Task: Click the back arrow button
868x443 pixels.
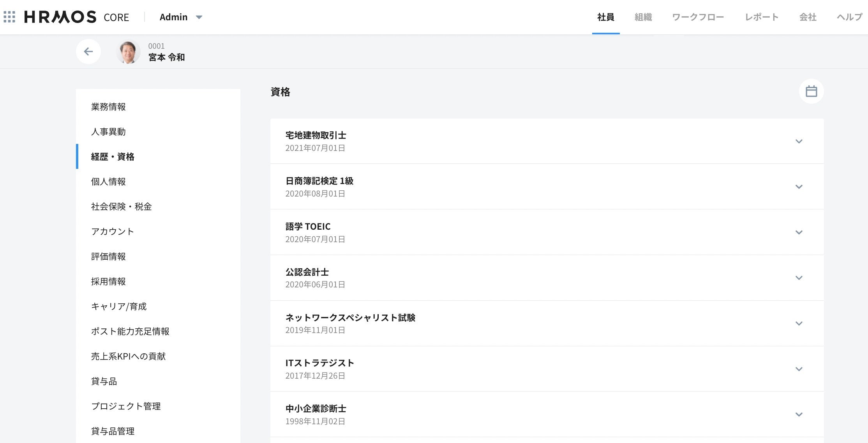Action: pos(88,51)
